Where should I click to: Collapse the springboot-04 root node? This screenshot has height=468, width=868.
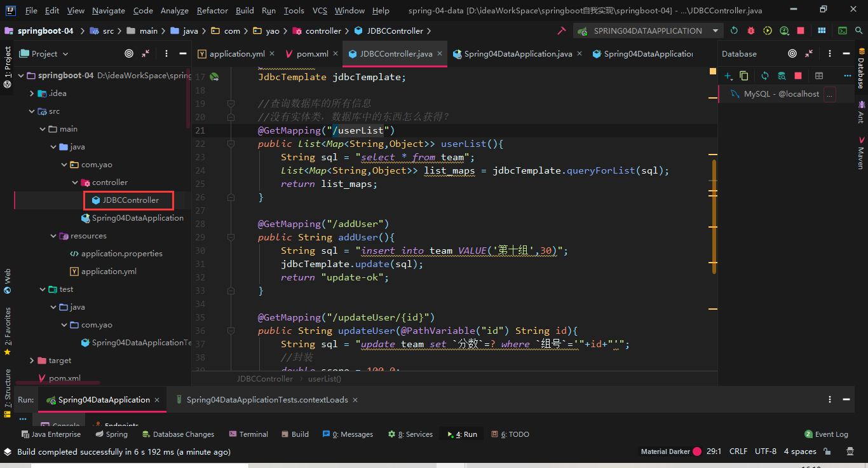[x=21, y=75]
